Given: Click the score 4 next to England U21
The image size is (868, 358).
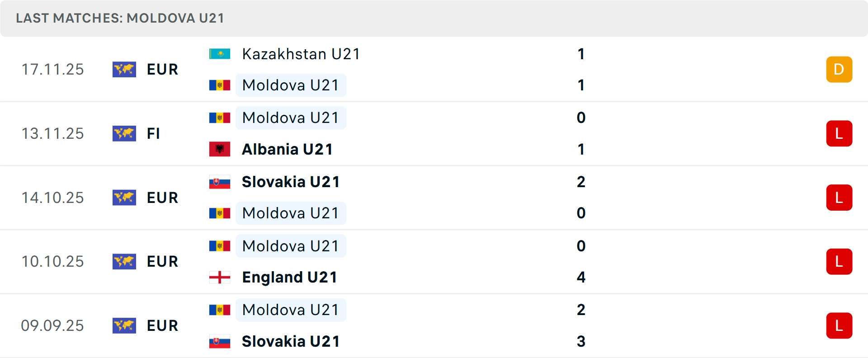Looking at the screenshot, I should pos(581,277).
